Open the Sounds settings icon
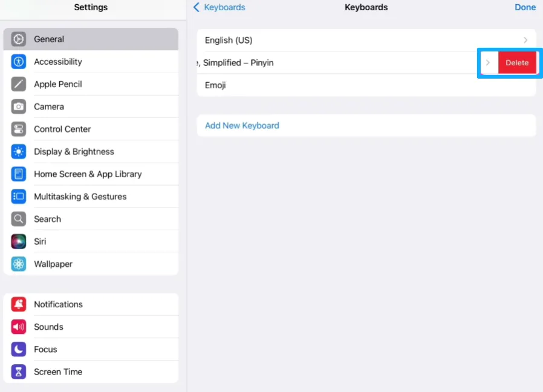Image resolution: width=543 pixels, height=392 pixels. (x=18, y=327)
